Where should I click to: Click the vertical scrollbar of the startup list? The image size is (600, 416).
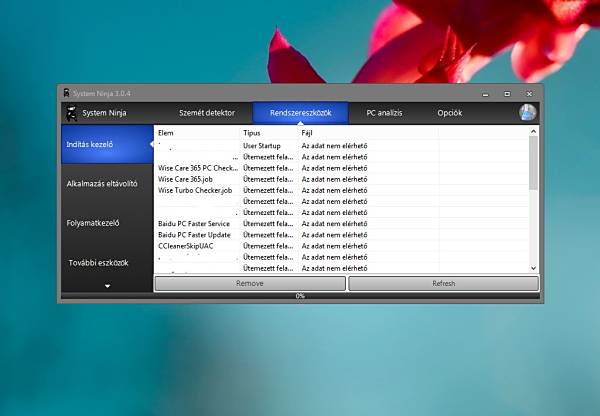point(533,165)
